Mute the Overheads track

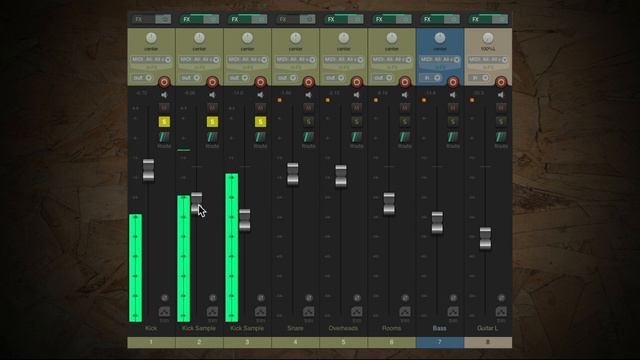pyautogui.click(x=357, y=108)
